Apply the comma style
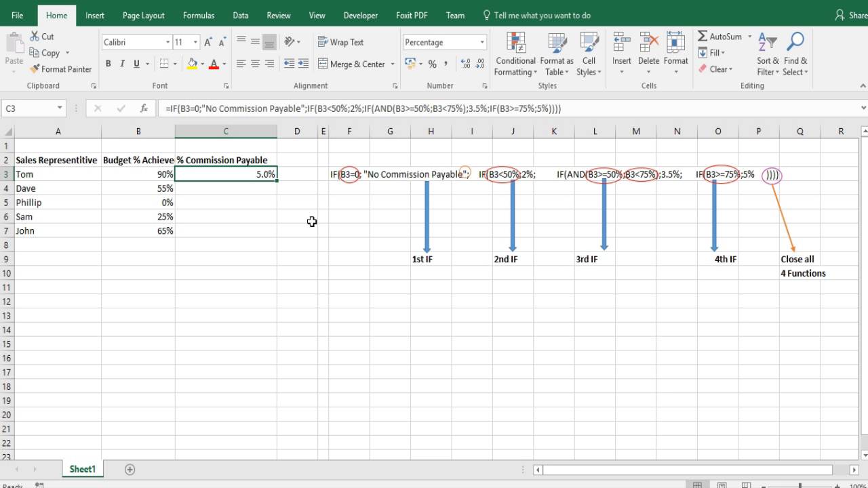This screenshot has height=488, width=868. pos(446,64)
